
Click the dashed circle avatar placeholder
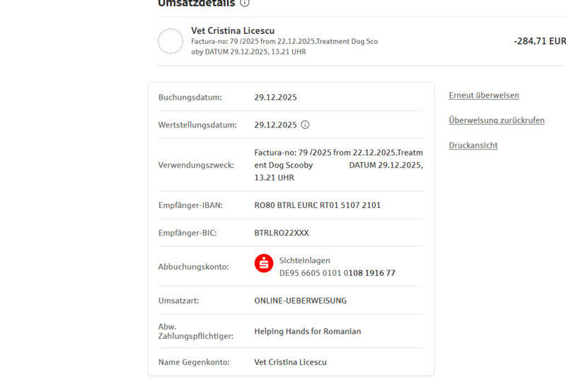[171, 41]
